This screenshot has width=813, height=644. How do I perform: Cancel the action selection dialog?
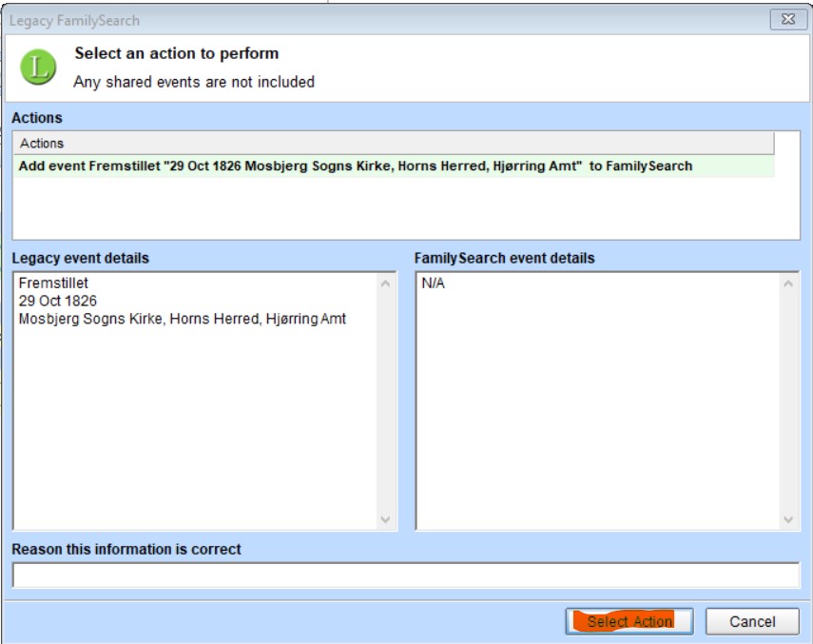coord(752,621)
